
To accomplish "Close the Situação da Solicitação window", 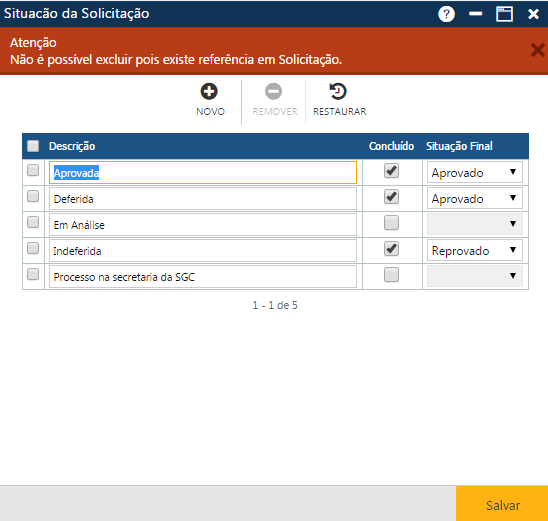I will 533,14.
